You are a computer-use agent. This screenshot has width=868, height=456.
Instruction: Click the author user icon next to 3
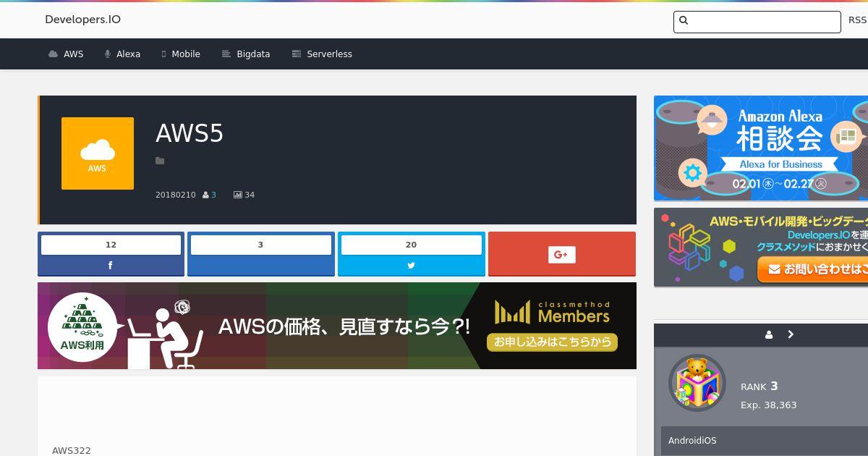click(205, 195)
